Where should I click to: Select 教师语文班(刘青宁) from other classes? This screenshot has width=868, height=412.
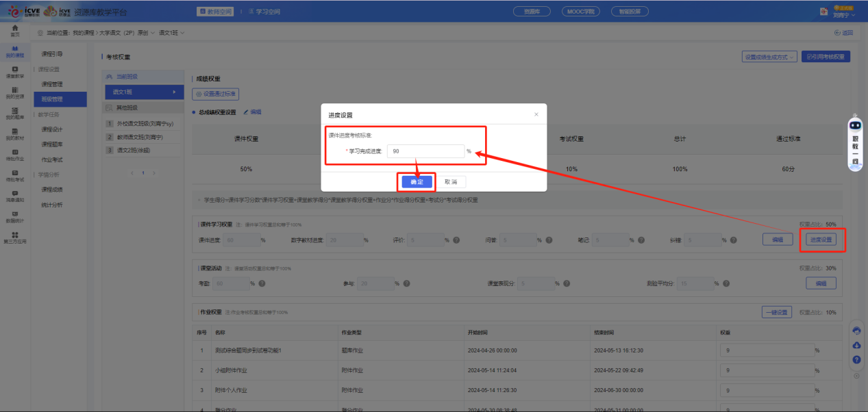coord(145,137)
